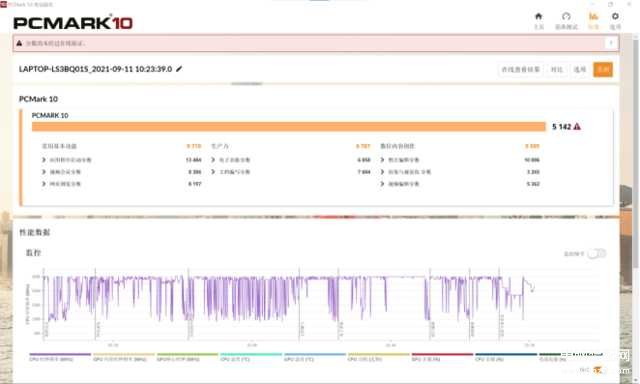Click warning triangle icon in pink banner
Image resolution: width=640 pixels, height=384 pixels.
(19, 43)
